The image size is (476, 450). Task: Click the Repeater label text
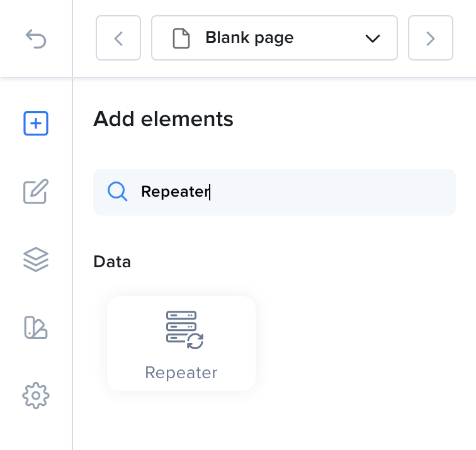tap(181, 372)
